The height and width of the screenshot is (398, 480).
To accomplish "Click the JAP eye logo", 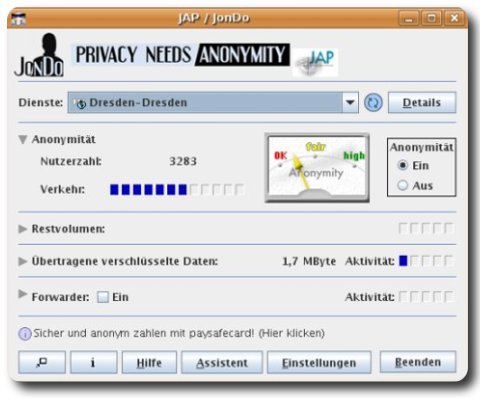I will [315, 62].
